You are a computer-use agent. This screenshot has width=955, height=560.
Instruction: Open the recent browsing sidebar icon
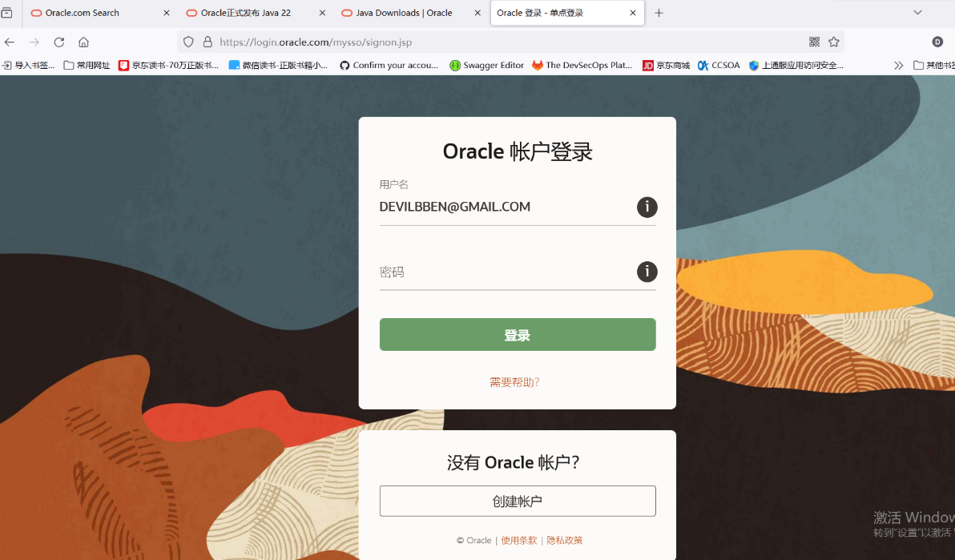[6, 13]
